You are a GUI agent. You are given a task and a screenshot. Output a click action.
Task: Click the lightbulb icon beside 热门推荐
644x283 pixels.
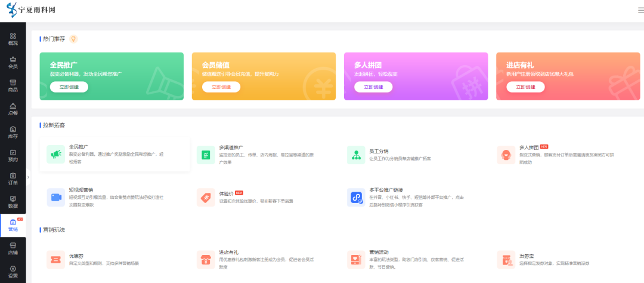click(x=73, y=39)
